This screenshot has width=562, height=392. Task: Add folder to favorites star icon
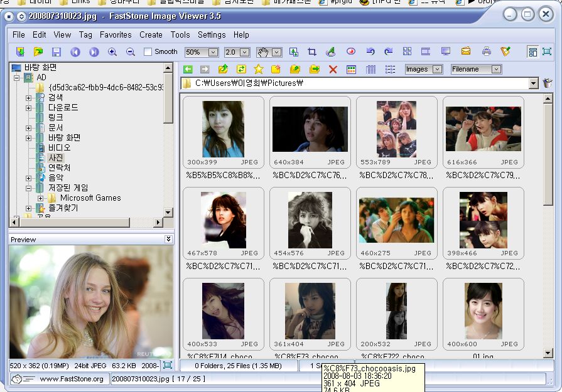[x=259, y=69]
